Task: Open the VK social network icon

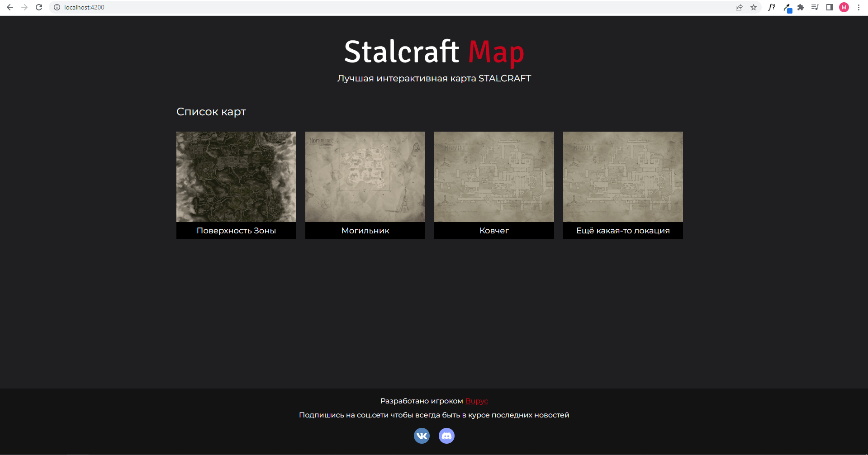Action: (x=422, y=436)
